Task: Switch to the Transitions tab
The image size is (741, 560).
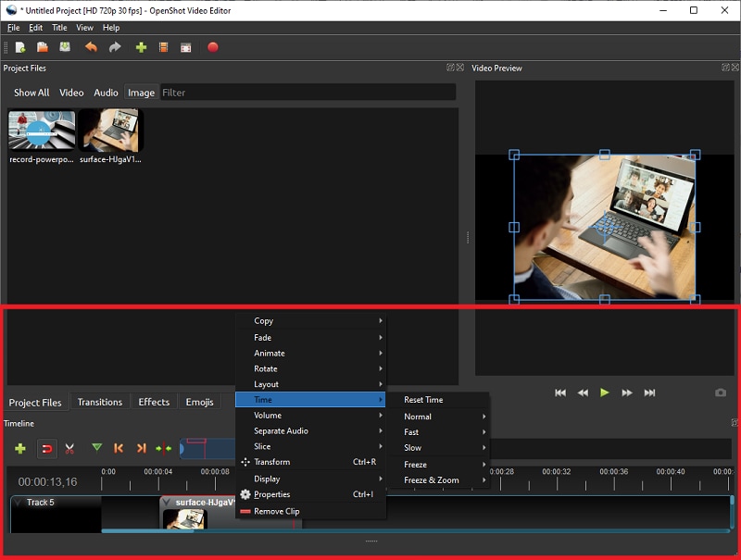Action: click(99, 402)
